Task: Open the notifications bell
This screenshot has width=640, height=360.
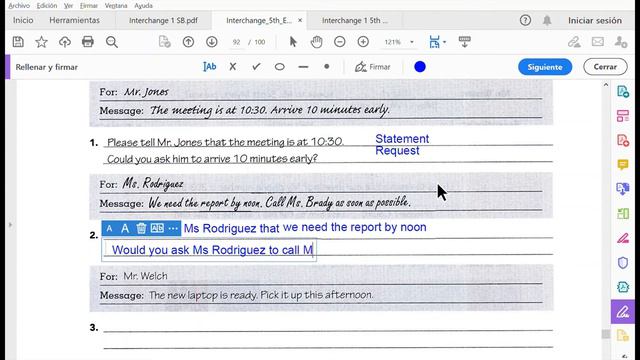Action: [x=547, y=20]
